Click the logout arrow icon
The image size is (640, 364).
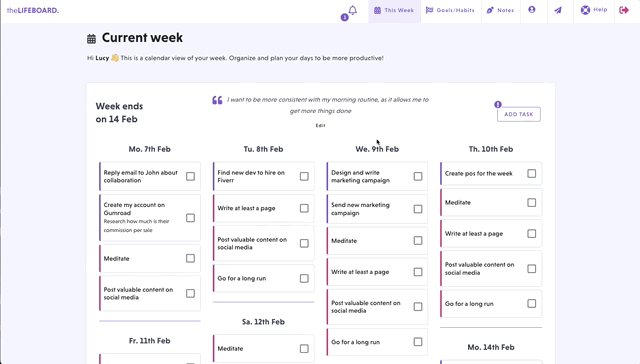click(x=624, y=10)
